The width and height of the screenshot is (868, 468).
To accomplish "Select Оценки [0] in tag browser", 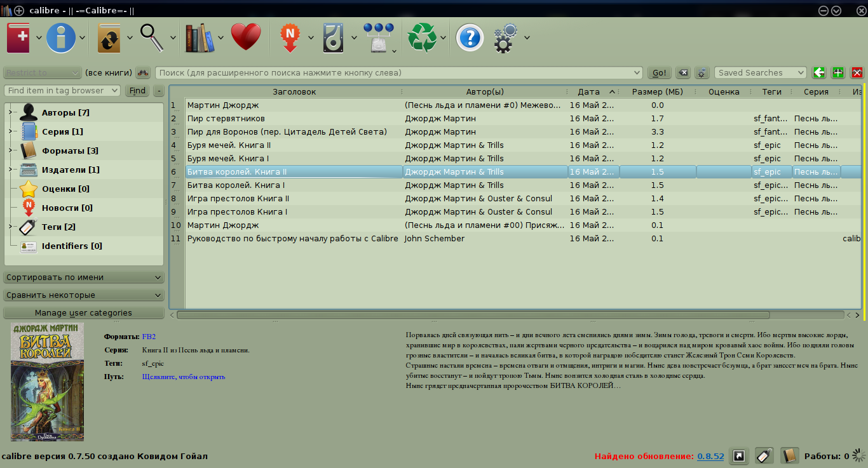I will (65, 189).
